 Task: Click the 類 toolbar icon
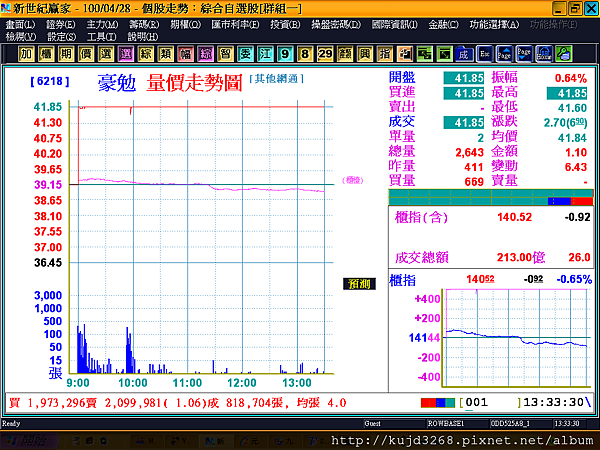pyautogui.click(x=165, y=54)
